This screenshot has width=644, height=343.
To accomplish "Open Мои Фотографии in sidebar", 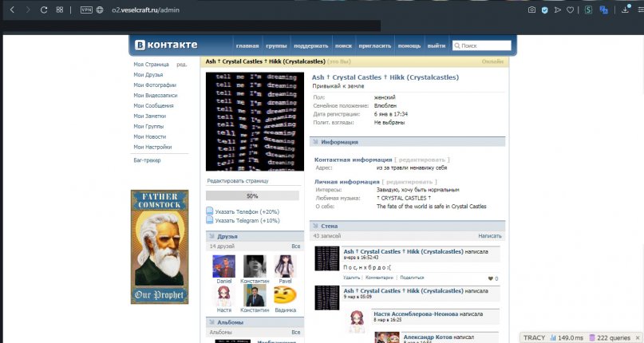I will (x=155, y=85).
